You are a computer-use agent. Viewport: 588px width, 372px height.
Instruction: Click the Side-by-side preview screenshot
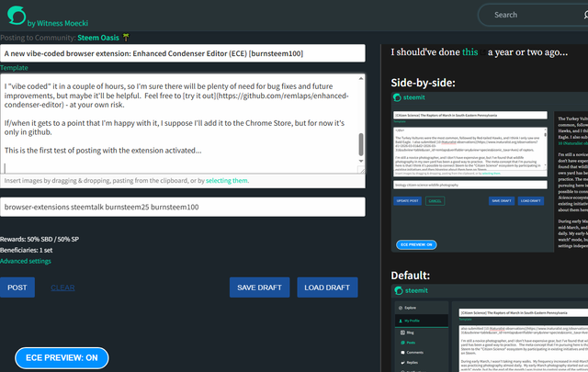click(x=490, y=172)
